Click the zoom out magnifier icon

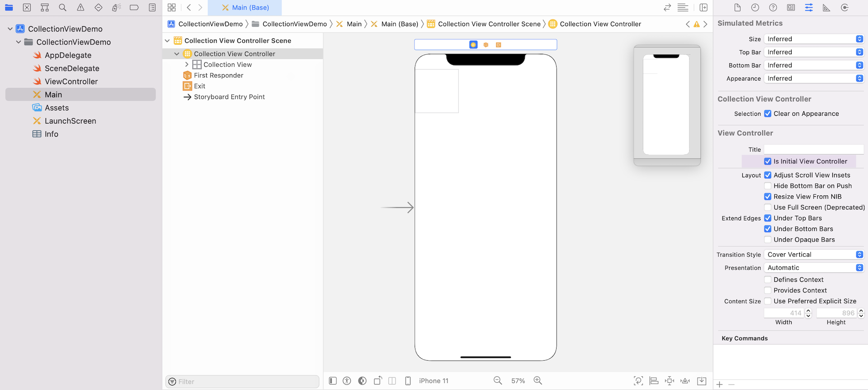coord(498,381)
